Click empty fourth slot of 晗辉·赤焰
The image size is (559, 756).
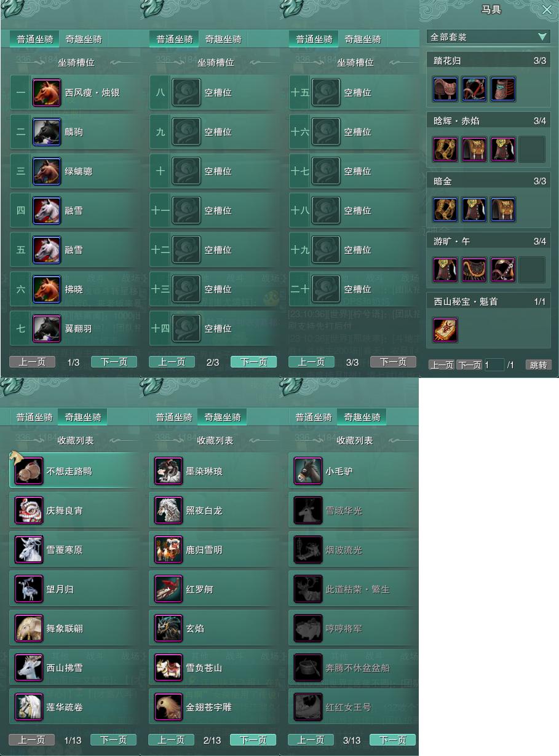pyautogui.click(x=532, y=149)
